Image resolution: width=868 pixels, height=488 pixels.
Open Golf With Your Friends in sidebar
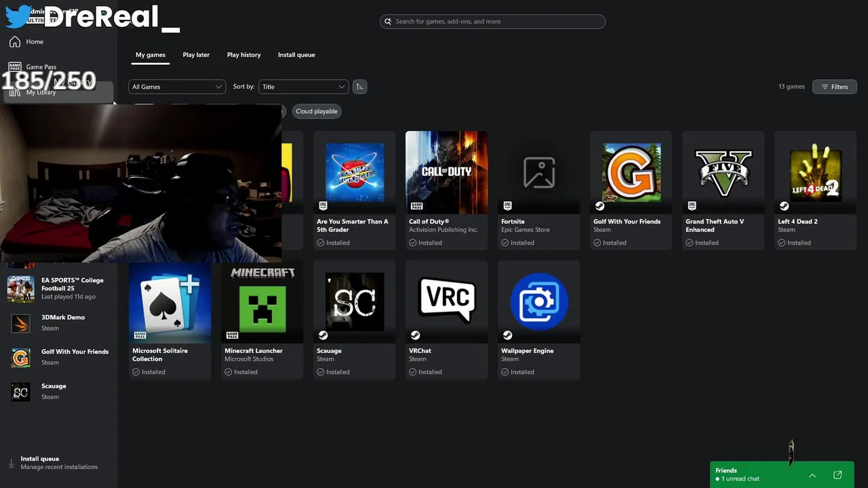click(58, 357)
